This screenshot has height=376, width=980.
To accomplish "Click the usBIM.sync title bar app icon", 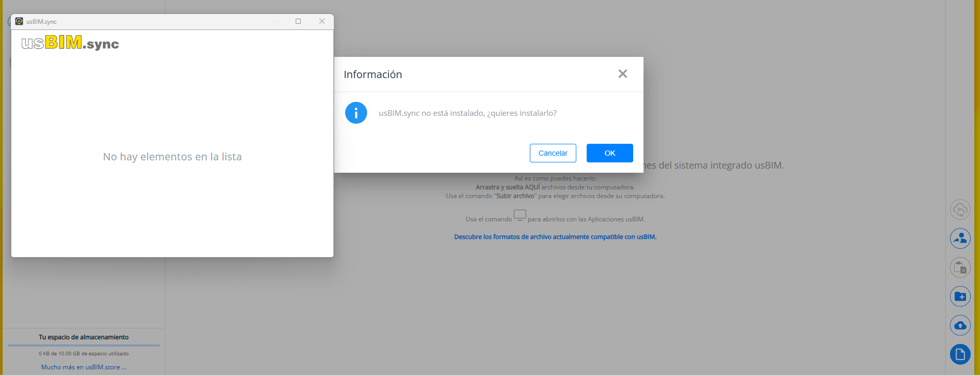I will (19, 21).
